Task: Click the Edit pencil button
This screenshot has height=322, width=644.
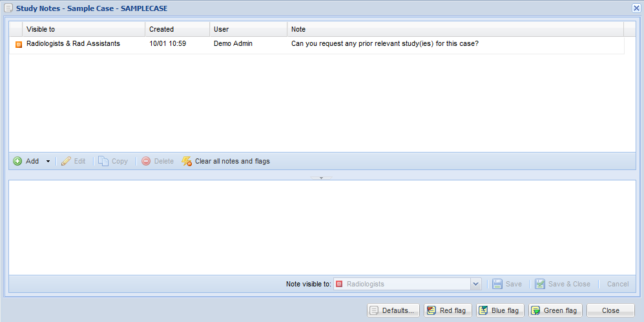Action: [x=73, y=161]
